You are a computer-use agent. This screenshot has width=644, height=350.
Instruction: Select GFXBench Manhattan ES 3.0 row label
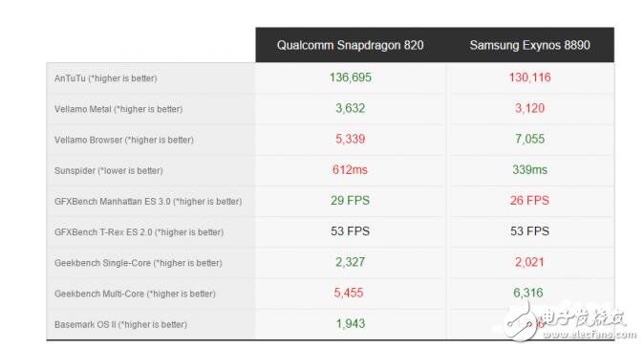point(148,202)
